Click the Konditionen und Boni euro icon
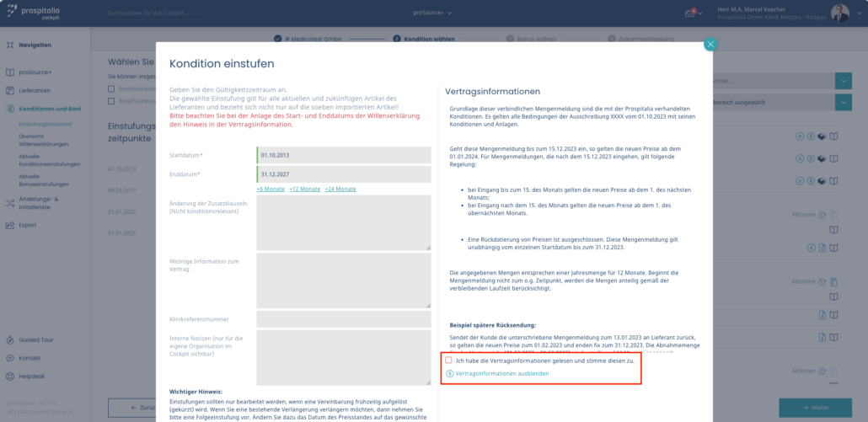The width and height of the screenshot is (868, 422). point(9,109)
